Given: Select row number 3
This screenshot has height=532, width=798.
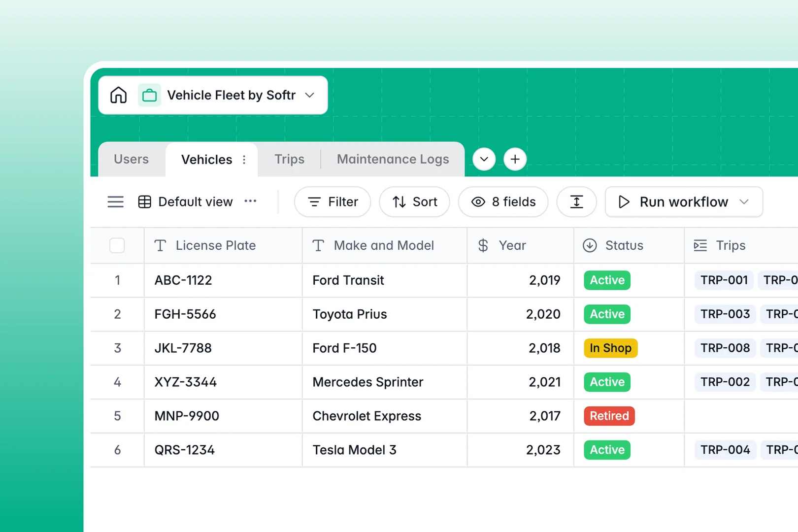Looking at the screenshot, I should tap(117, 348).
